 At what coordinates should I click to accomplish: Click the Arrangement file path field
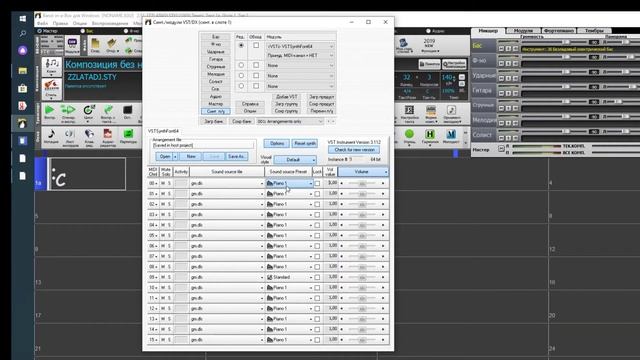203,145
